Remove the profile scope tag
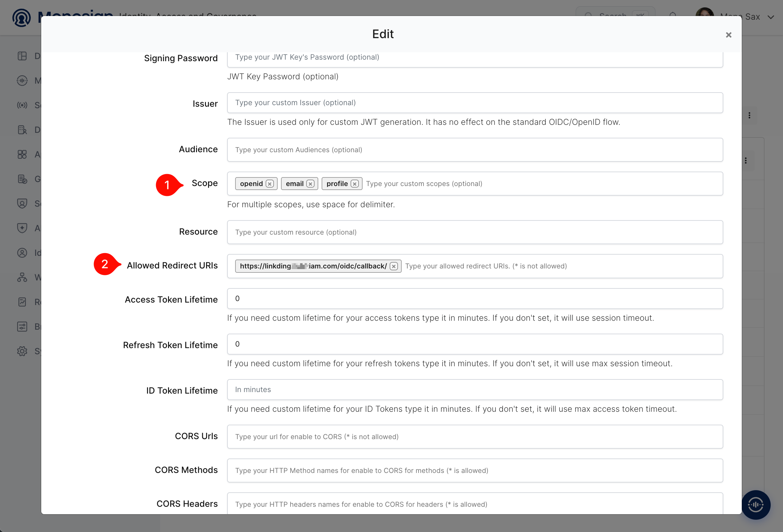 (x=355, y=184)
